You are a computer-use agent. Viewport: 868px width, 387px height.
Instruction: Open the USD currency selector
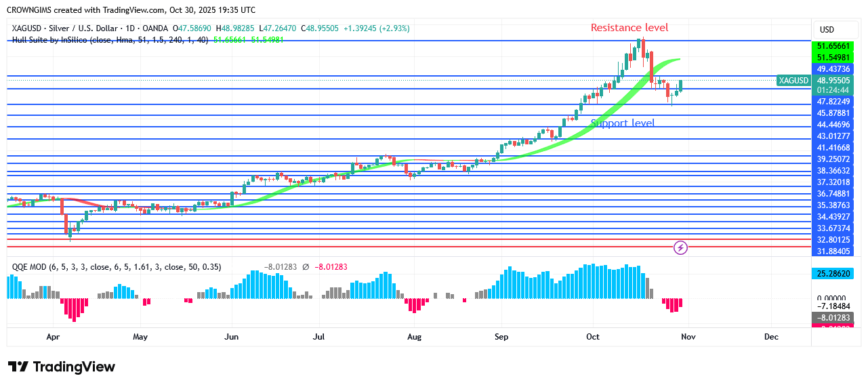[827, 30]
